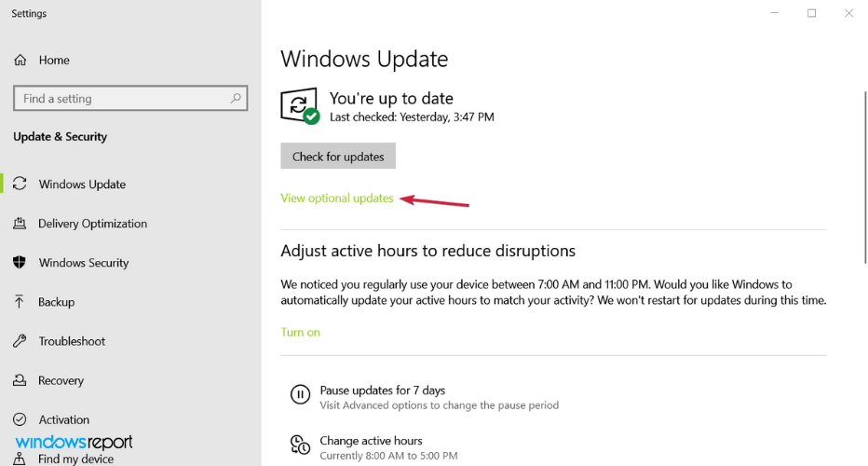Screen dimensions: 868x466
Task: Click the Windows Security shield icon
Action: coord(20,262)
